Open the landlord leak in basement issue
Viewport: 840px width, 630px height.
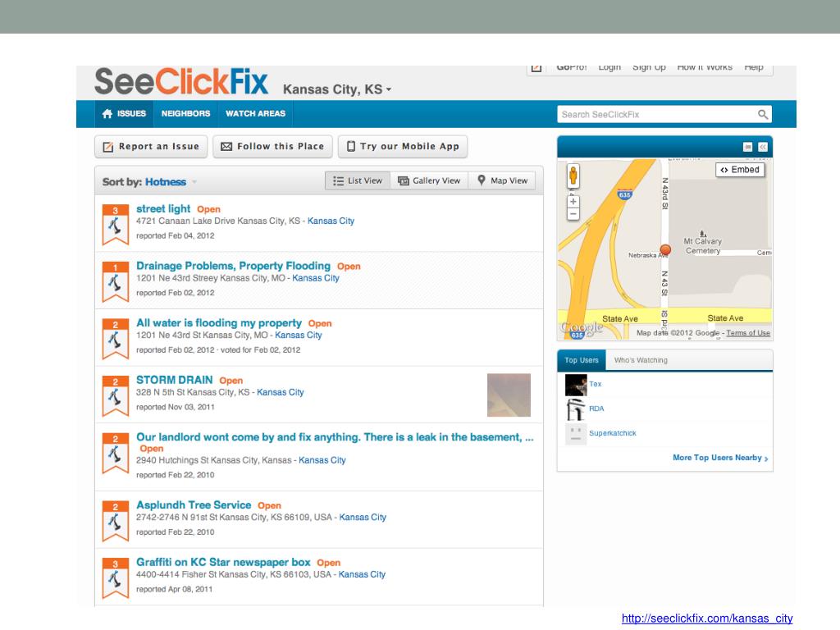pyautogui.click(x=335, y=437)
